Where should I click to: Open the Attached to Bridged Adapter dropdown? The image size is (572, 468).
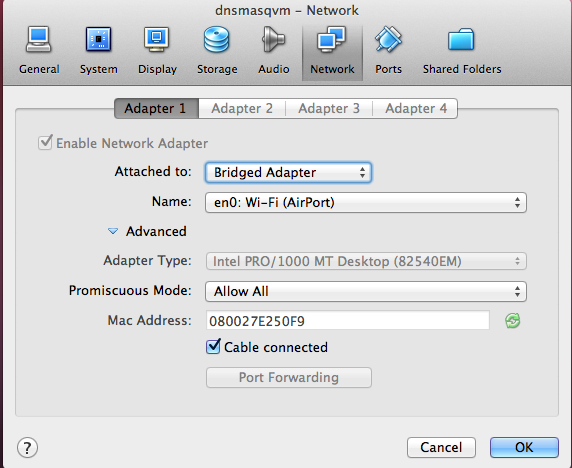288,173
